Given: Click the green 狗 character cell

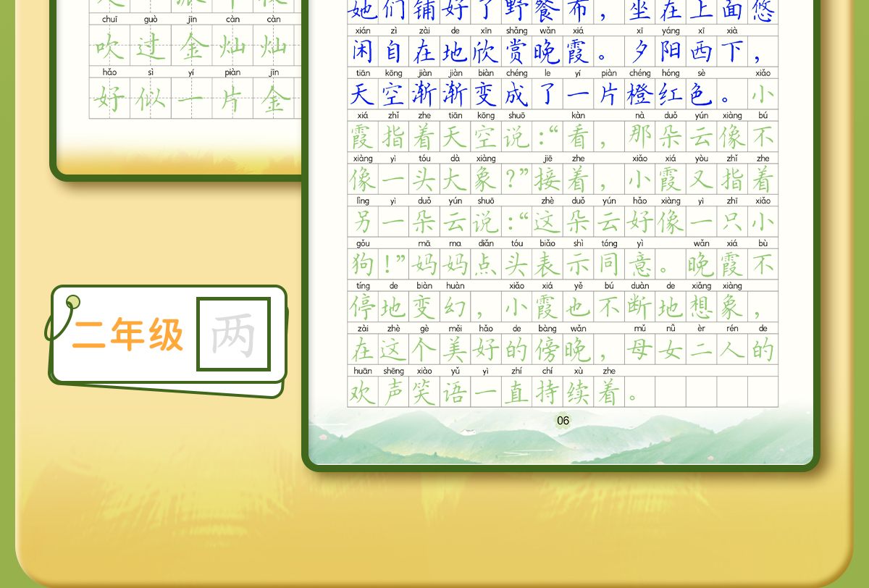Looking at the screenshot, I should 362,264.
